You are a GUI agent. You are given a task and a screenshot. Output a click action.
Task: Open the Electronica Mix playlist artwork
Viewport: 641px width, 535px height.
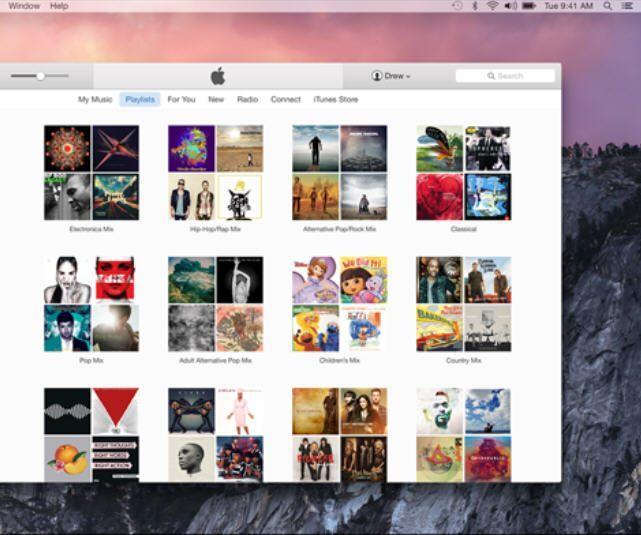coord(92,172)
